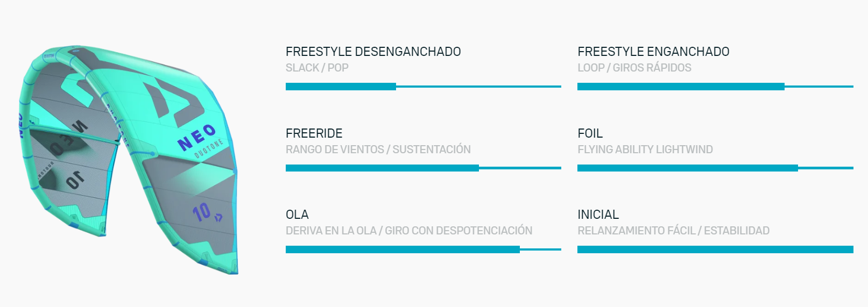The image size is (868, 307).
Task: Click the FLYING ABILITY LIGHTWIND text
Action: point(645,149)
